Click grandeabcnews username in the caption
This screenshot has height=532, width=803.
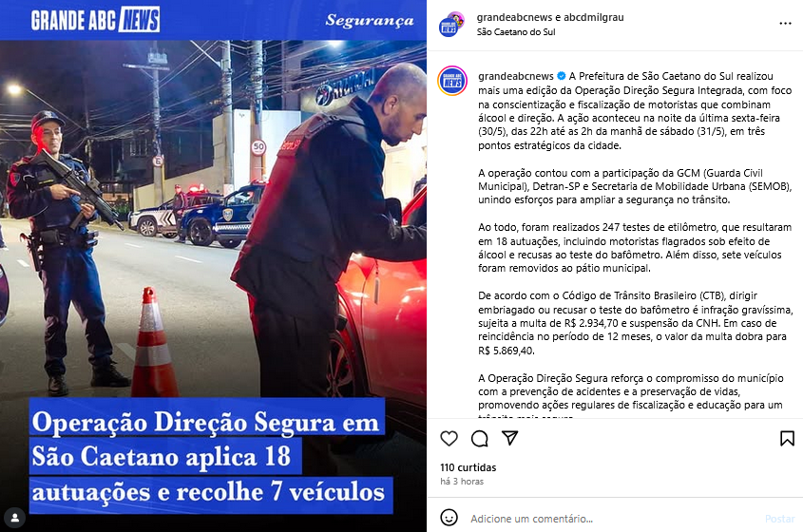(x=516, y=76)
